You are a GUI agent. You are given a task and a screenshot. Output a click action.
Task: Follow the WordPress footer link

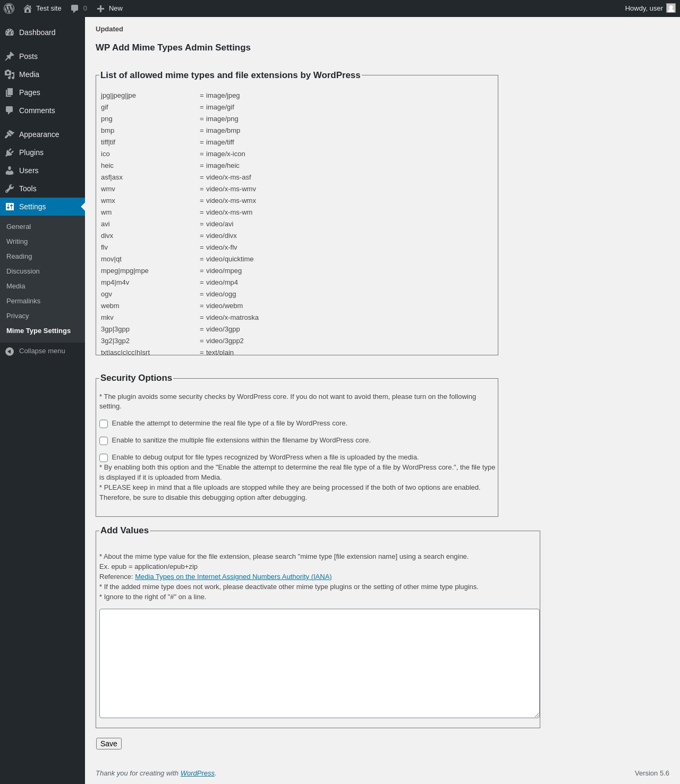[198, 773]
